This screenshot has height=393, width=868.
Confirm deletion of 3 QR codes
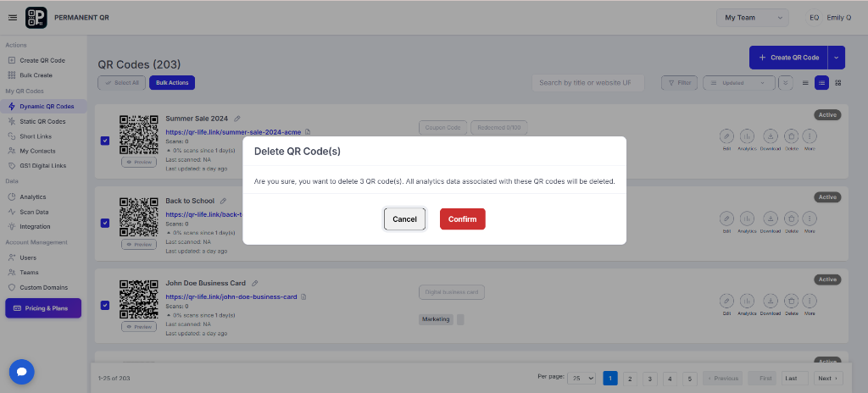point(462,219)
